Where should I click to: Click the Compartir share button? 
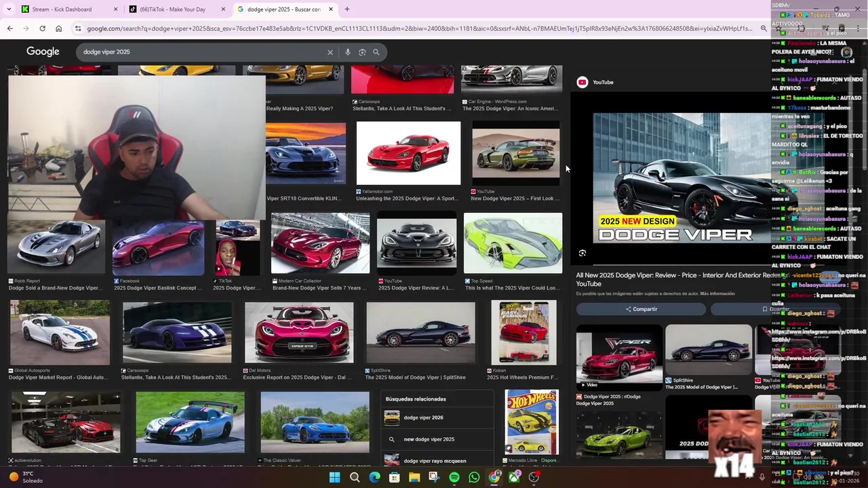tap(641, 309)
